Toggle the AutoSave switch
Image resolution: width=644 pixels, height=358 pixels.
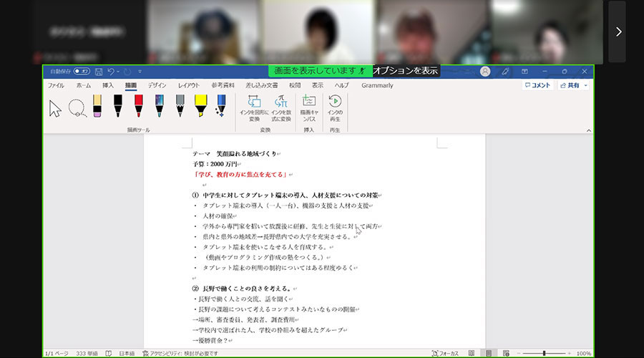pos(81,72)
